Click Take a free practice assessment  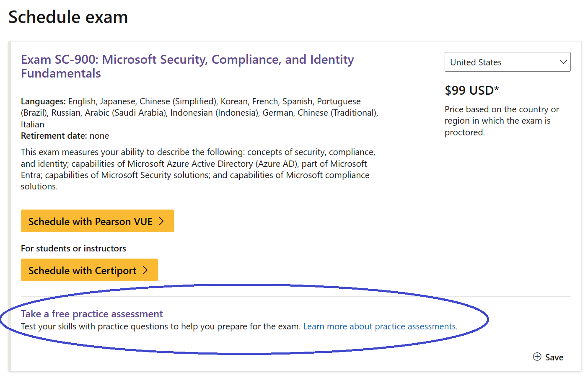[92, 313]
